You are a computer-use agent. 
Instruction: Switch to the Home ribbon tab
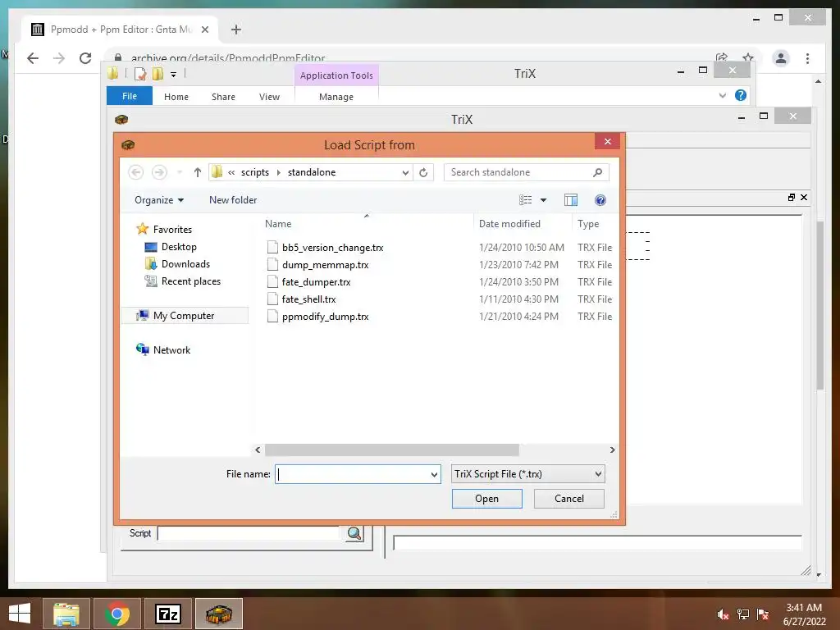pos(176,97)
